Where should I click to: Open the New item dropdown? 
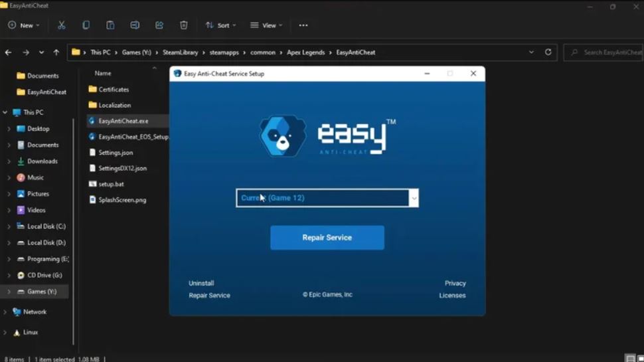click(x=24, y=25)
